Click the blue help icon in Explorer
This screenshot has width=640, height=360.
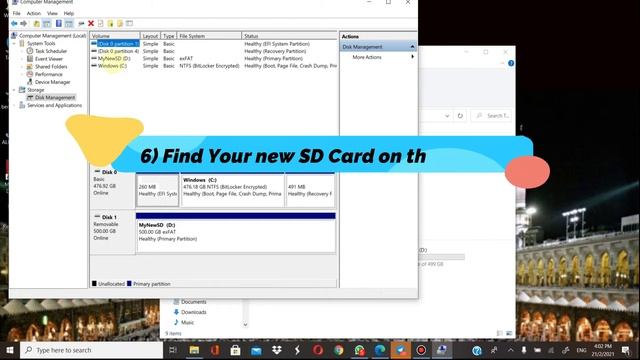point(511,63)
